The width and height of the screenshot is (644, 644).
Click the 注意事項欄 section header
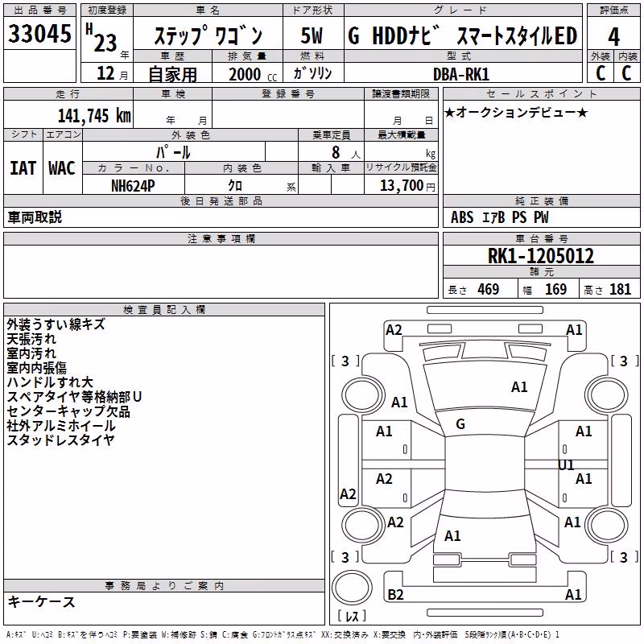(x=221, y=238)
